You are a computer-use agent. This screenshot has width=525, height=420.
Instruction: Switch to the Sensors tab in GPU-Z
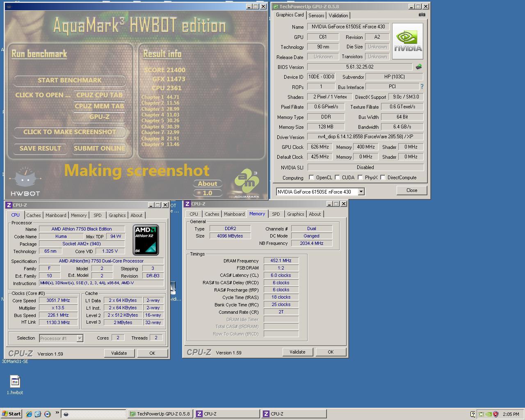[x=316, y=16]
